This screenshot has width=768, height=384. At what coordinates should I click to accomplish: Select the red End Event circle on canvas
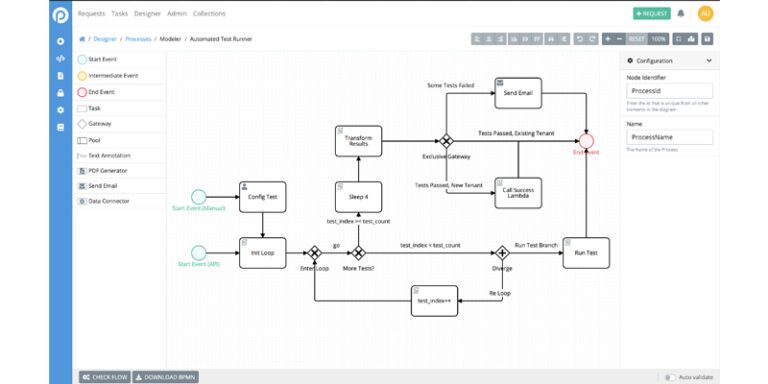(586, 141)
